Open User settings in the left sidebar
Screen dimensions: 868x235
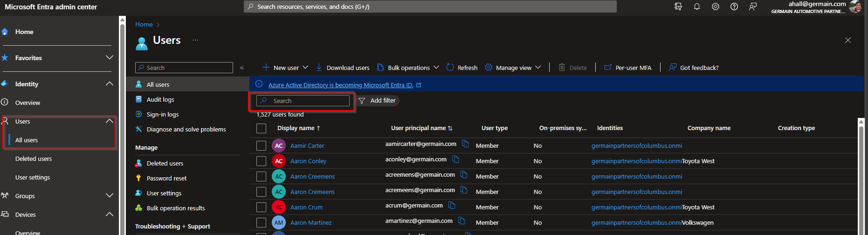(x=33, y=177)
